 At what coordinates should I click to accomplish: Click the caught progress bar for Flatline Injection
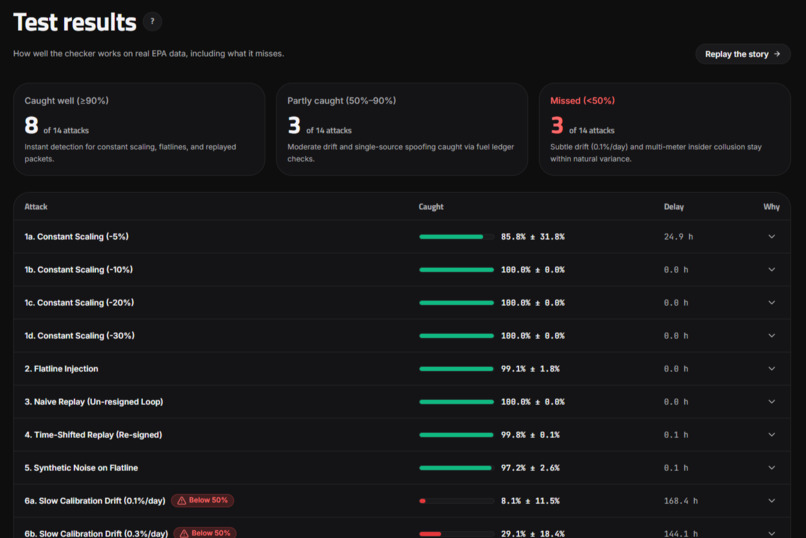tap(456, 369)
